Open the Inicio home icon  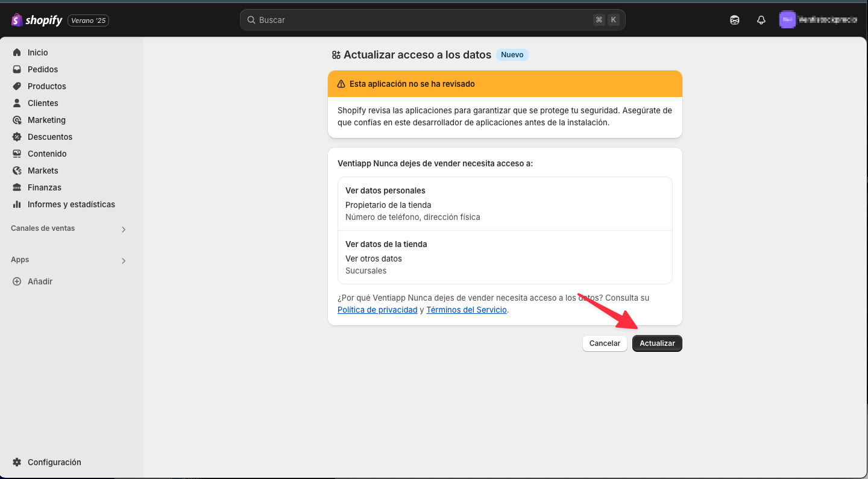[x=17, y=52]
